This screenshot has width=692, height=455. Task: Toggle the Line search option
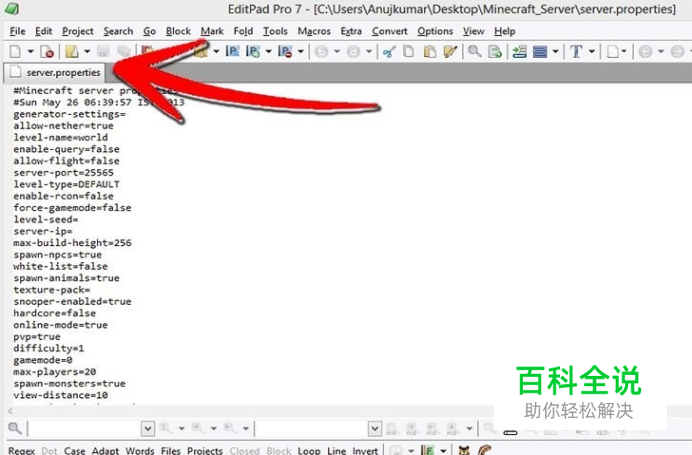(336, 451)
